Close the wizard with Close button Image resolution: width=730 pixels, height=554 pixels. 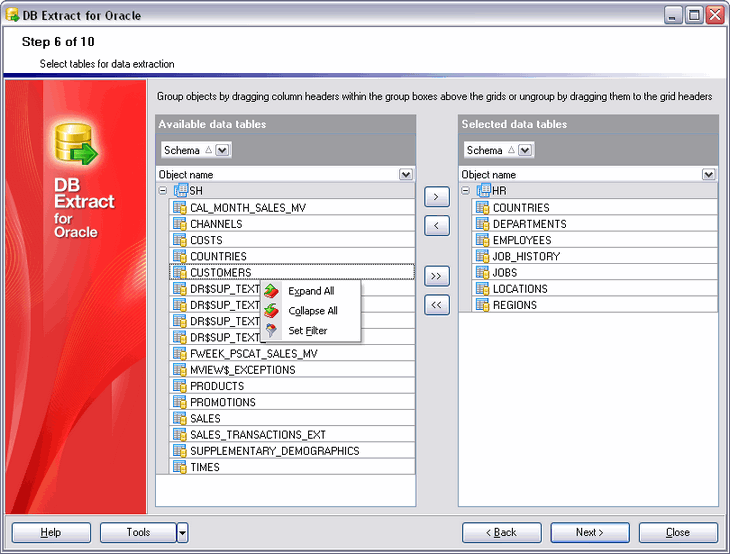678,532
